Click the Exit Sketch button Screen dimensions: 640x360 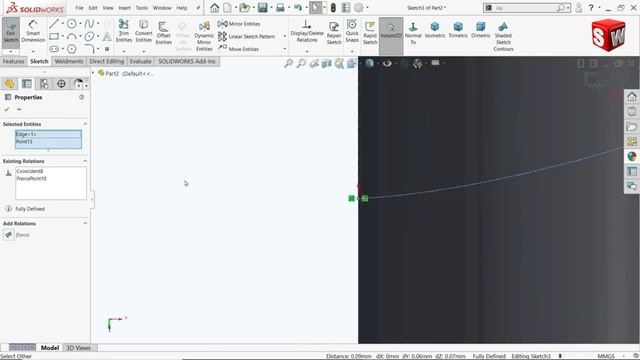pos(11,33)
